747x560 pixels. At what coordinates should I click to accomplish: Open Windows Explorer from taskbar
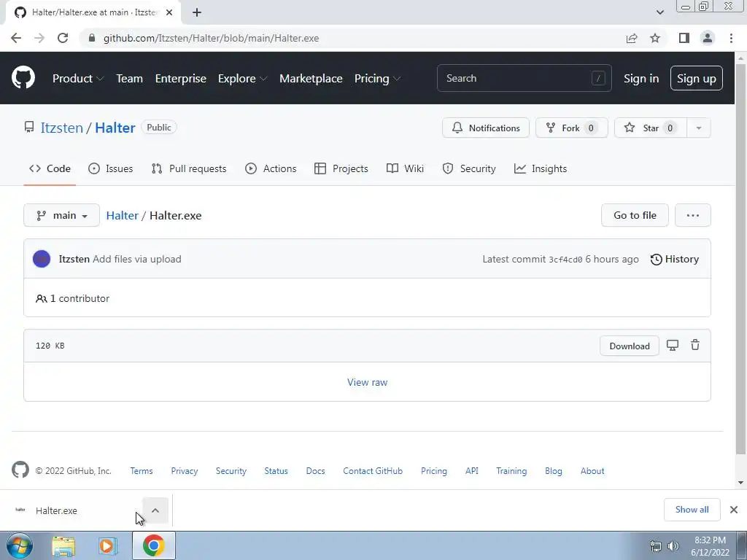[63, 545]
